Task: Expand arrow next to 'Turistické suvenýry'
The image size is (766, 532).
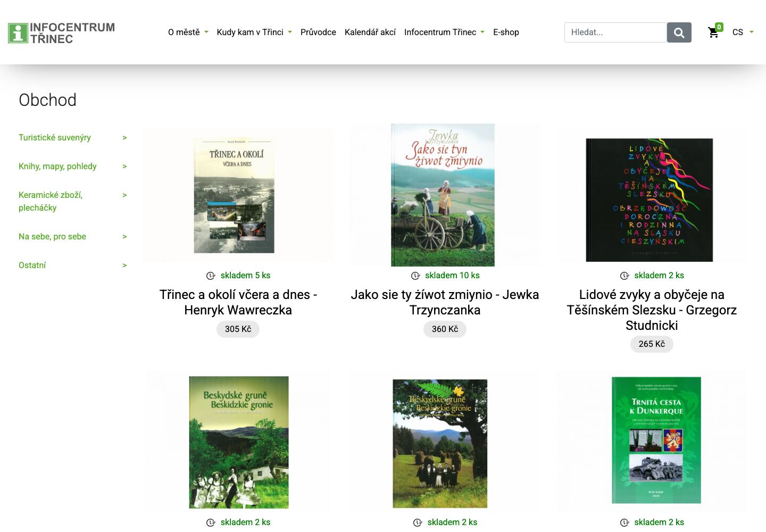Action: coord(124,138)
